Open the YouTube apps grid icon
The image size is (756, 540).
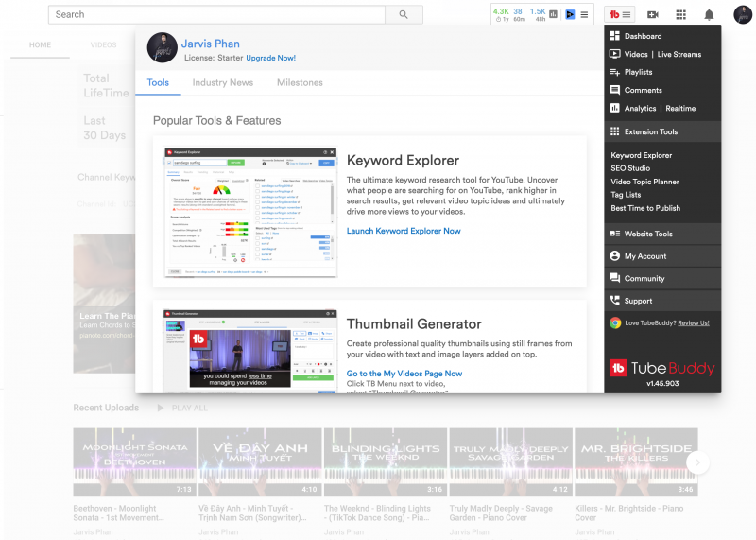click(680, 14)
